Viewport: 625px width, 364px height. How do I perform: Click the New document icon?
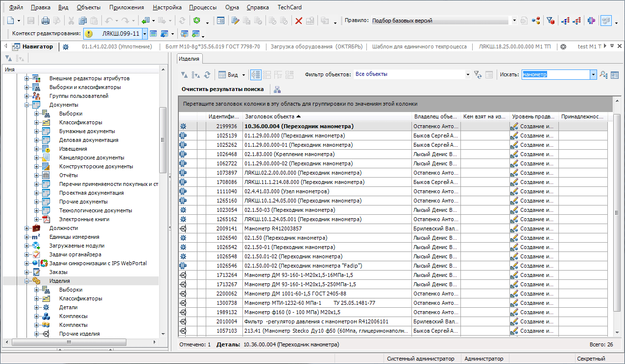point(10,21)
